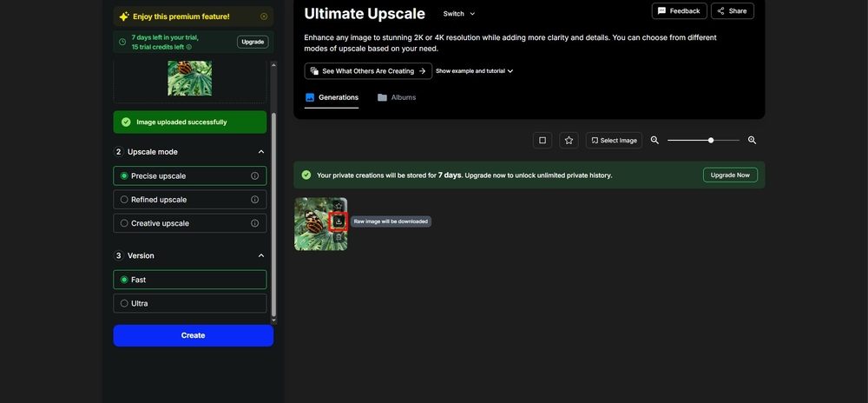Show info for Precise upscale
This screenshot has width=868, height=403.
(x=254, y=176)
